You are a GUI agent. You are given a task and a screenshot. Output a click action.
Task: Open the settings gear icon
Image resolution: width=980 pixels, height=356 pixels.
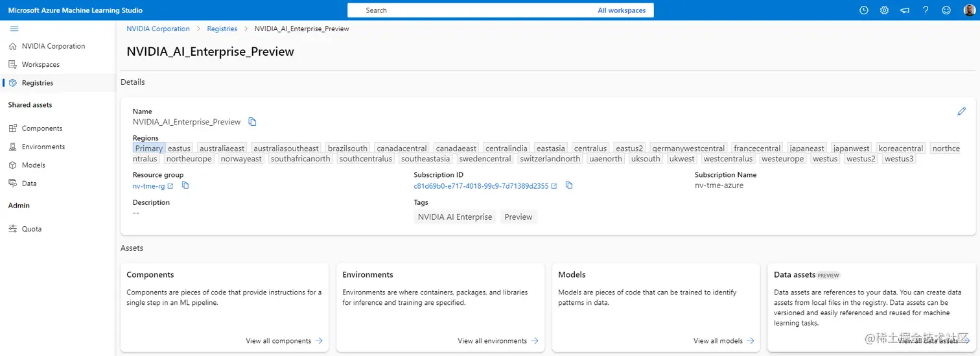coord(884,10)
